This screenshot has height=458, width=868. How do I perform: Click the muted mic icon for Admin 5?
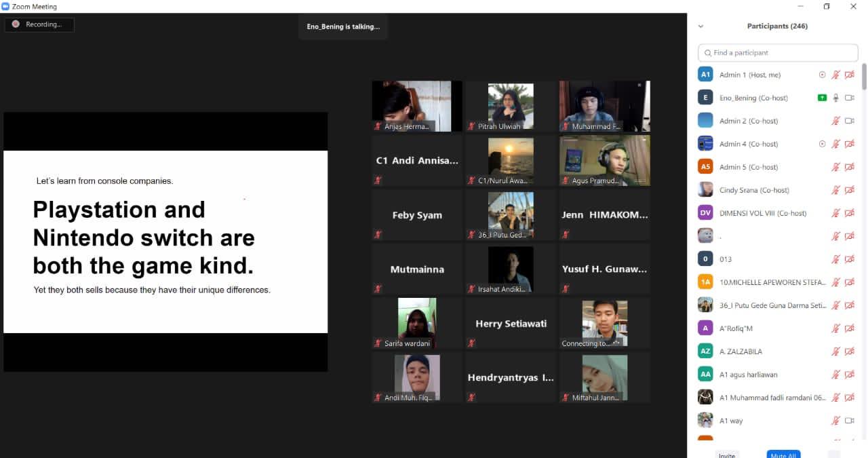836,167
